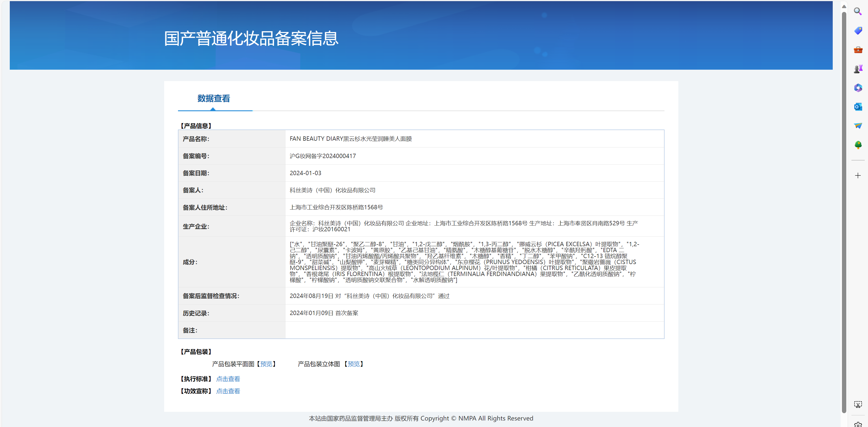The width and height of the screenshot is (868, 427).
Task: Open the red Tools briefcase icon
Action: [858, 50]
